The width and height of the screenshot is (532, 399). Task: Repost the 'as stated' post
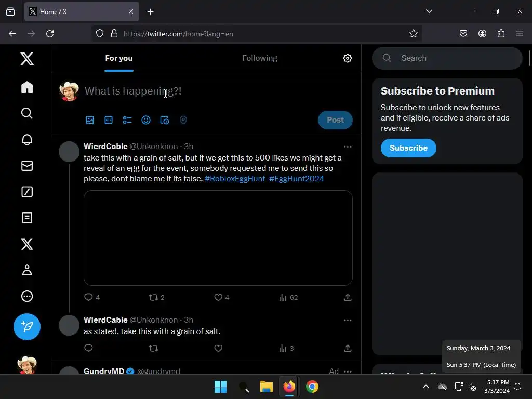click(153, 348)
